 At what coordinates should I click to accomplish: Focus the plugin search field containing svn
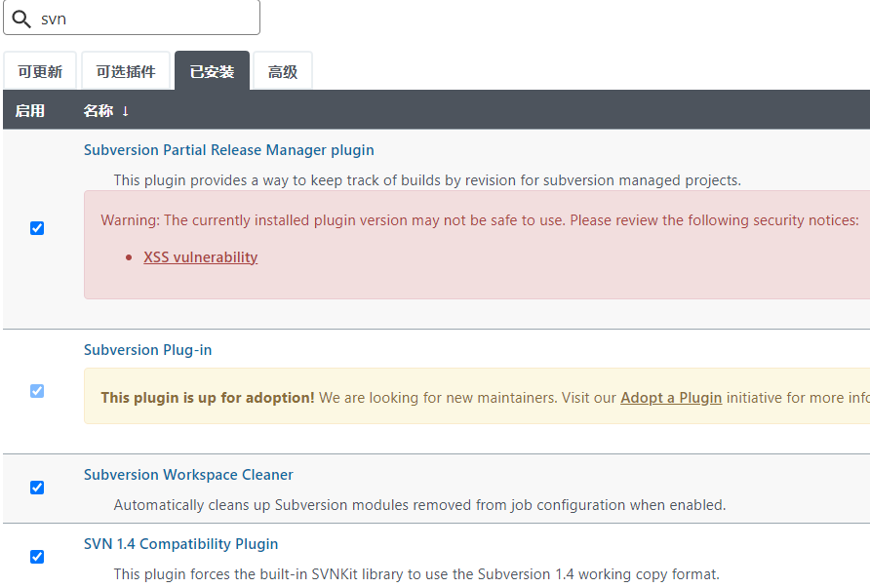[132, 18]
